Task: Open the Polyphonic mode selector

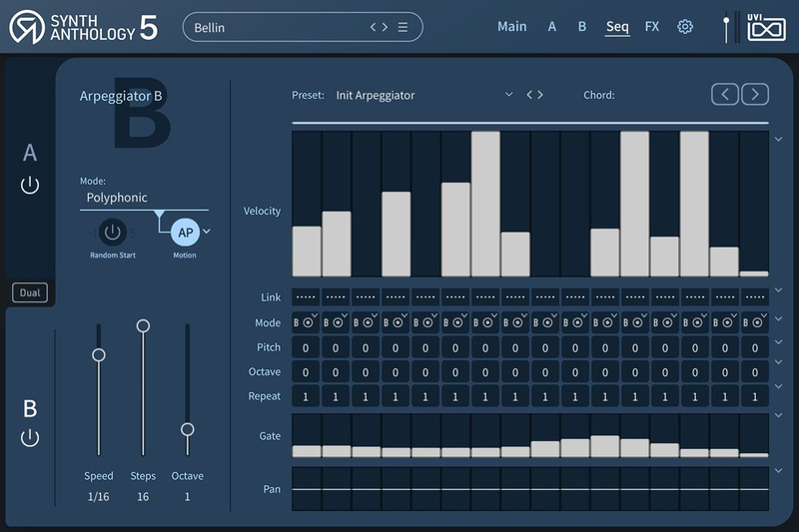Action: point(144,198)
